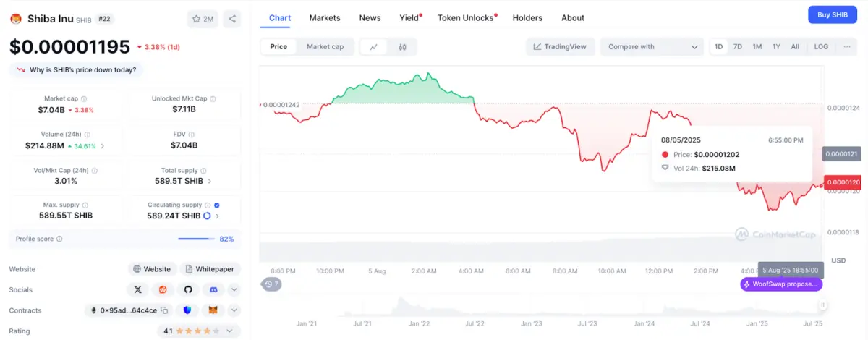Open the Shiba Inu coin logo
This screenshot has width=868, height=340.
16,19
